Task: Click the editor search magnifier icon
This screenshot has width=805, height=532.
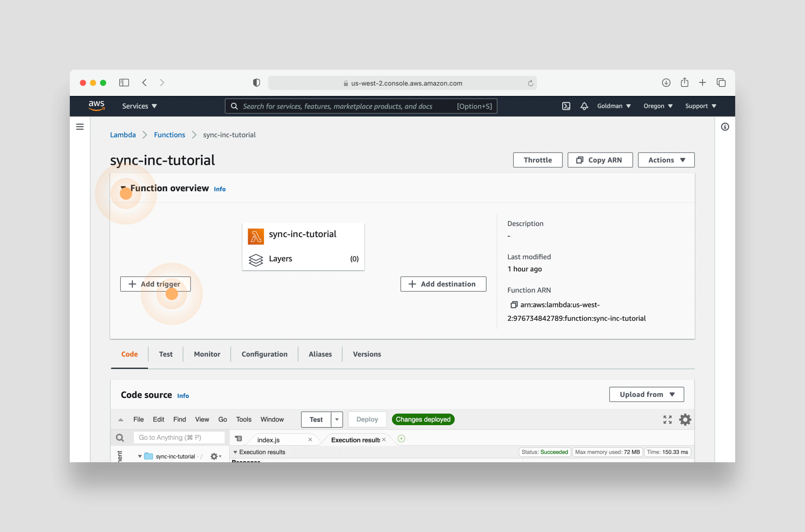Action: (x=120, y=438)
